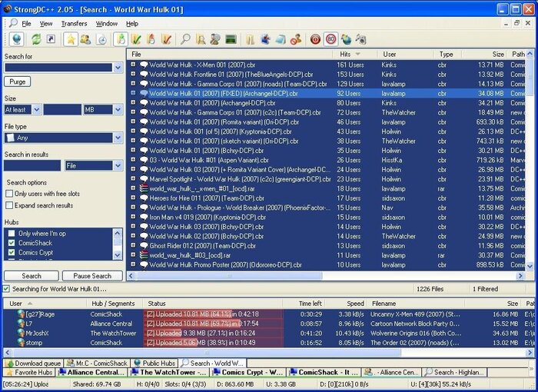Click the globe update check icon
Image resolution: width=538 pixels, height=392 pixels.
coord(346,39)
